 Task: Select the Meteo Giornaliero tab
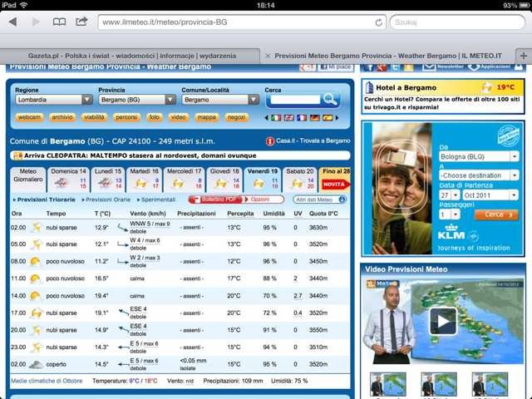(27, 180)
